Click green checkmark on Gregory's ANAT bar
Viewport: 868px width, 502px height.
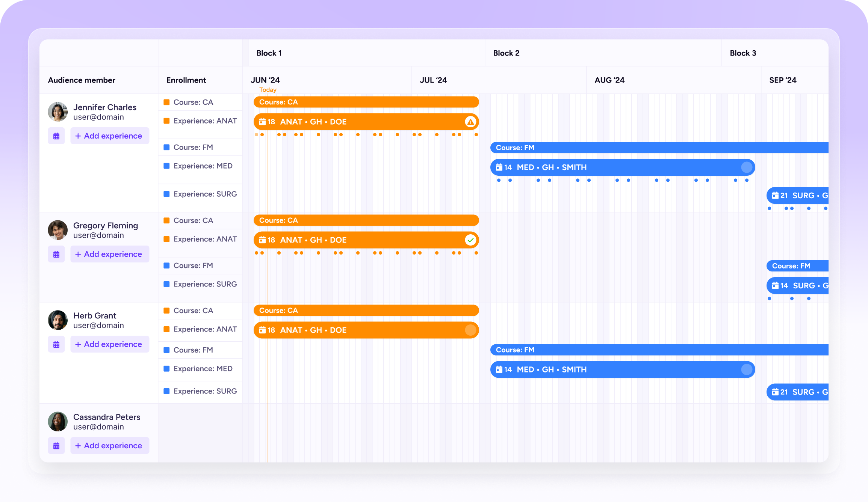470,240
